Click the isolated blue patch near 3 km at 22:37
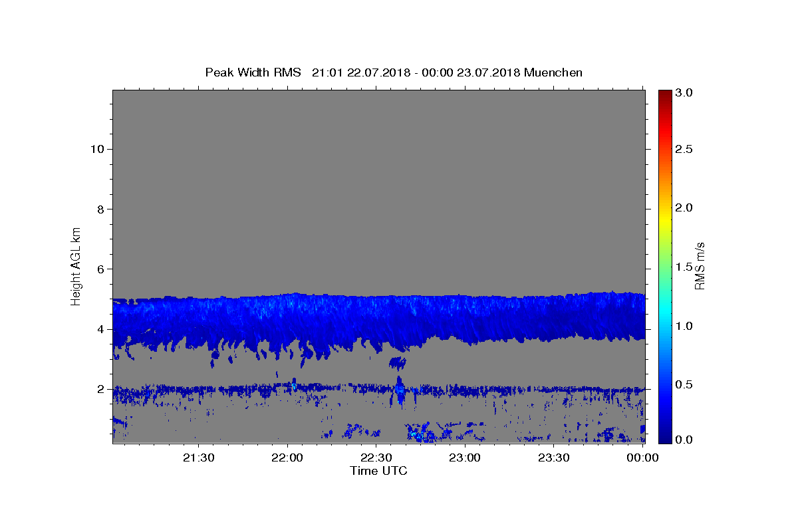The image size is (798, 532). click(398, 362)
